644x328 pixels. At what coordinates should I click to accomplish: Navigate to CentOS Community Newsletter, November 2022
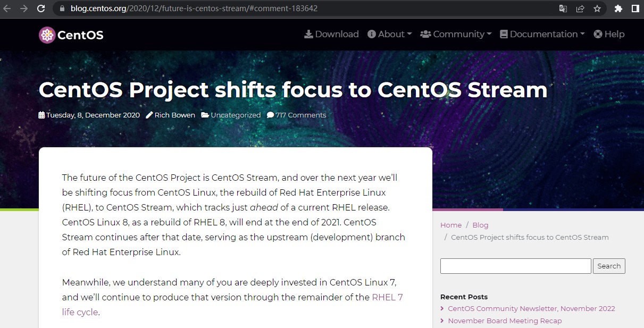(x=531, y=308)
